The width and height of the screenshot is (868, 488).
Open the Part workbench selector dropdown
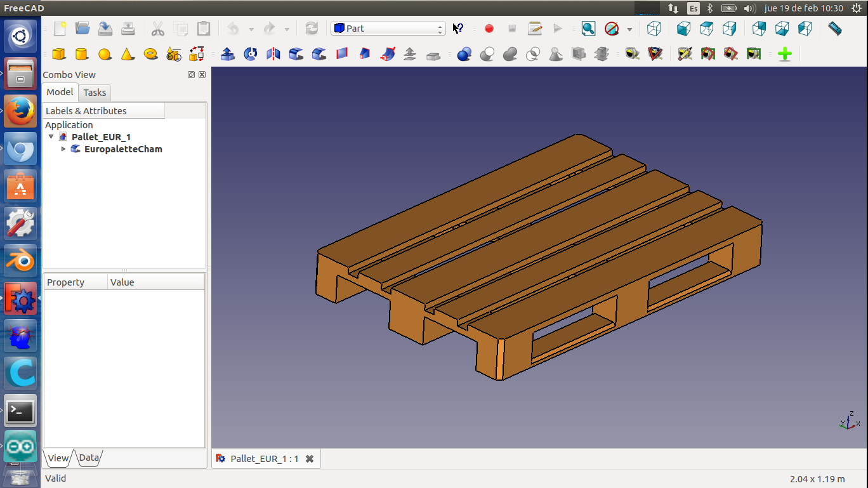pos(388,29)
